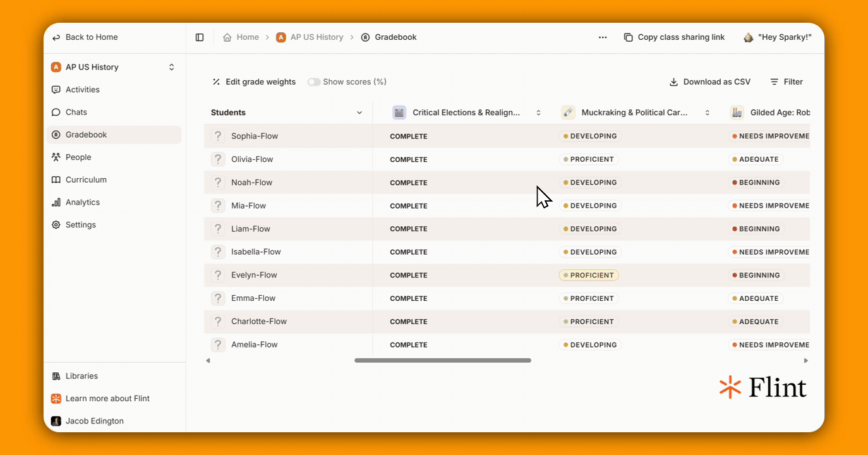Image resolution: width=868 pixels, height=455 pixels.
Task: Click Liam-Flow's BEGINNING grade badge
Action: (x=756, y=229)
